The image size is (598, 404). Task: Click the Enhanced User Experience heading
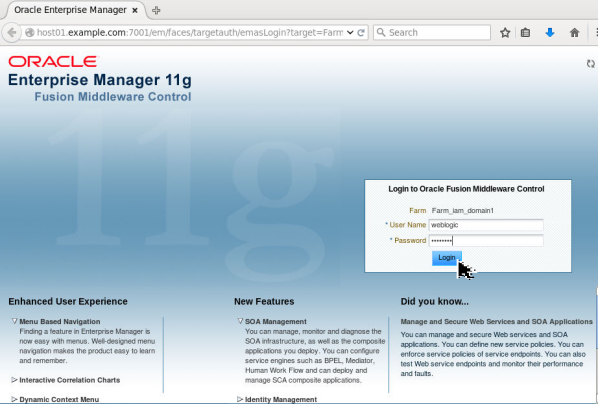(68, 301)
